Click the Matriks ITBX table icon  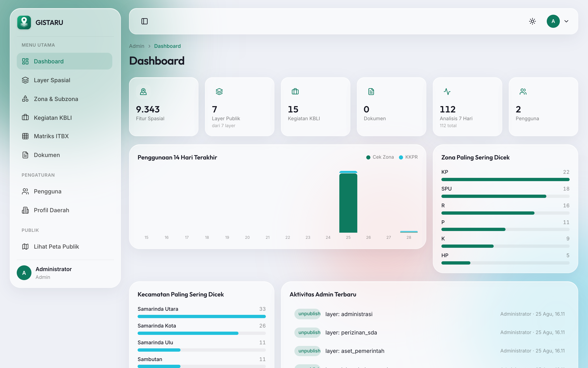pos(25,136)
